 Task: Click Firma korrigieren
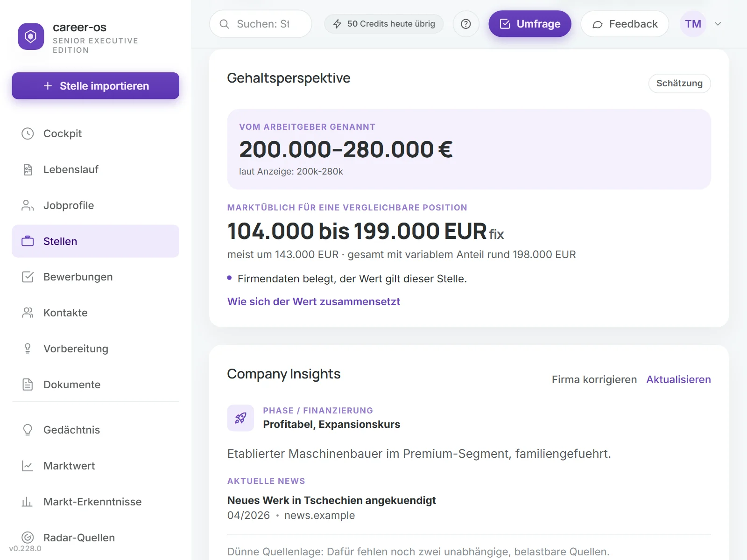594,379
